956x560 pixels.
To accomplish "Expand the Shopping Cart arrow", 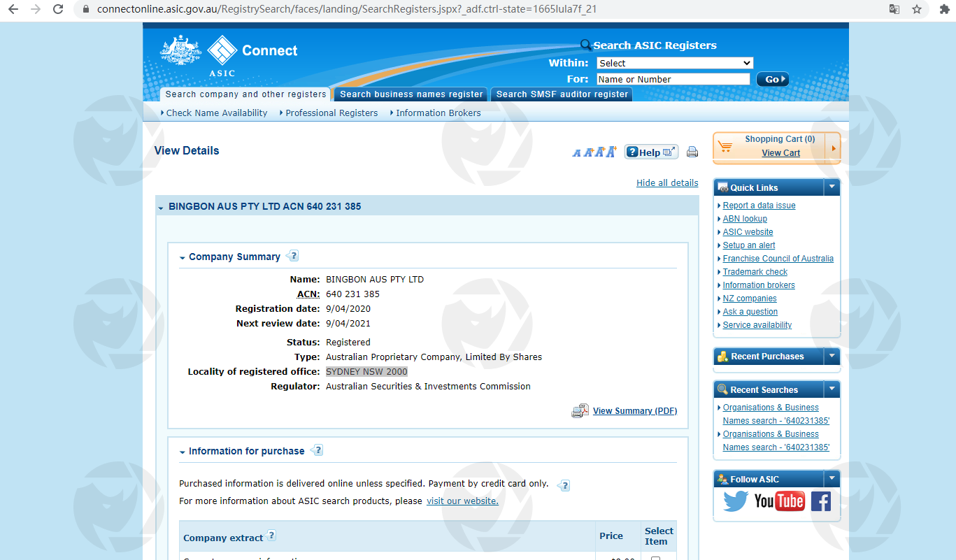I will click(x=834, y=148).
